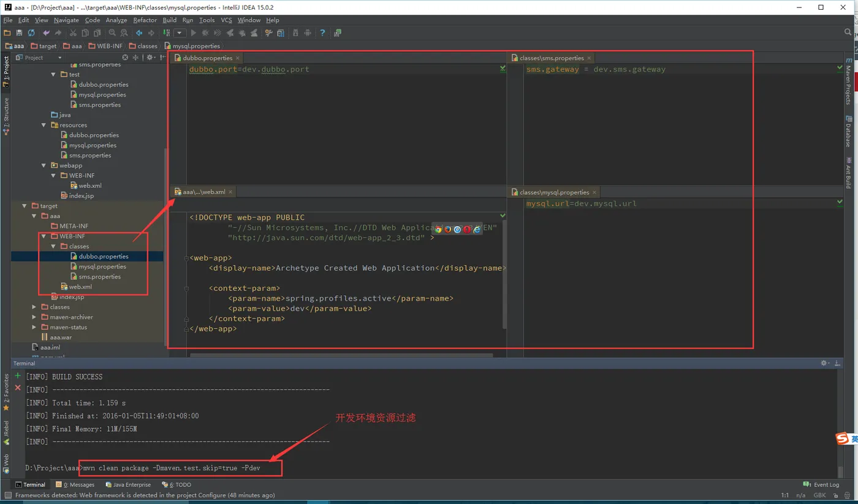Open the 6: TODO tool window

click(177, 484)
